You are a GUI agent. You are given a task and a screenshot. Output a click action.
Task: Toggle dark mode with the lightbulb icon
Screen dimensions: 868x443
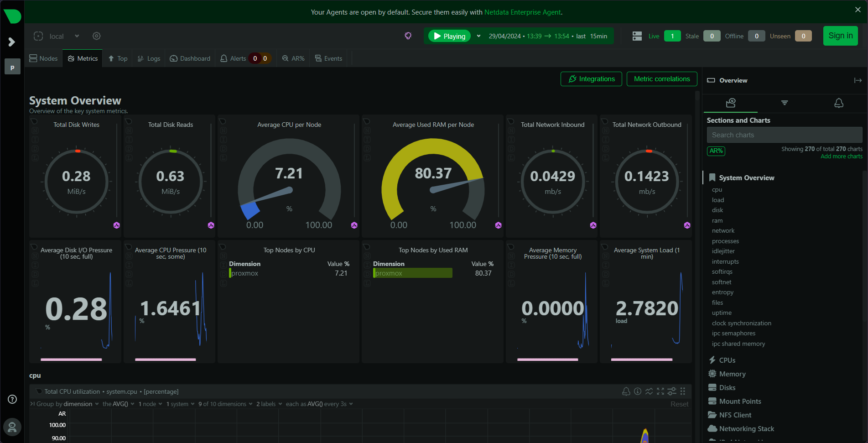[x=408, y=35]
